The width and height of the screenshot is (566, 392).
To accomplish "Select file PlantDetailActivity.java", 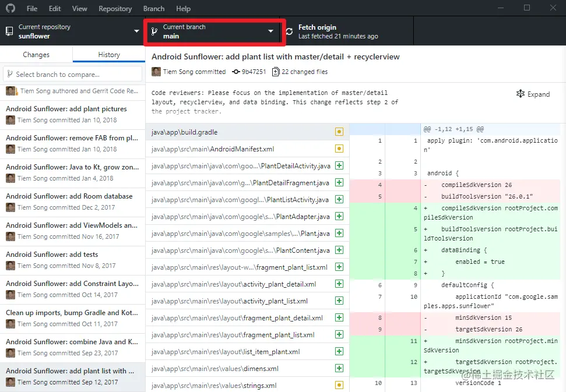I will (247, 166).
